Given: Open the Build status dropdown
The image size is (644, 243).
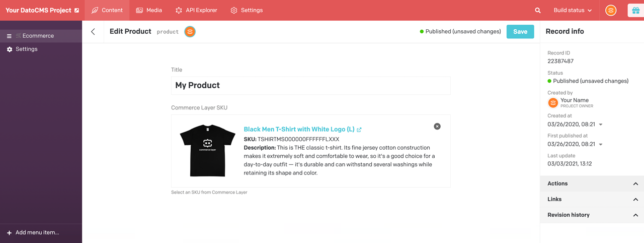Looking at the screenshot, I should [x=573, y=11].
